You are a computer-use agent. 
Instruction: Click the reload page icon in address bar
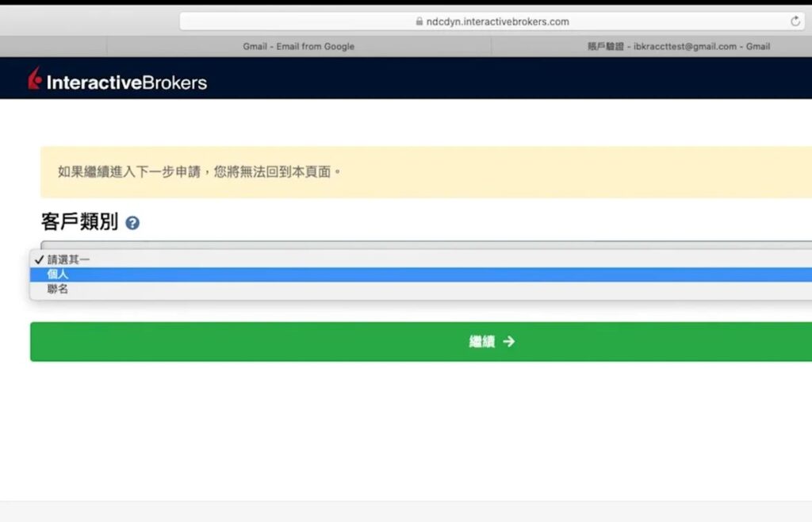795,21
